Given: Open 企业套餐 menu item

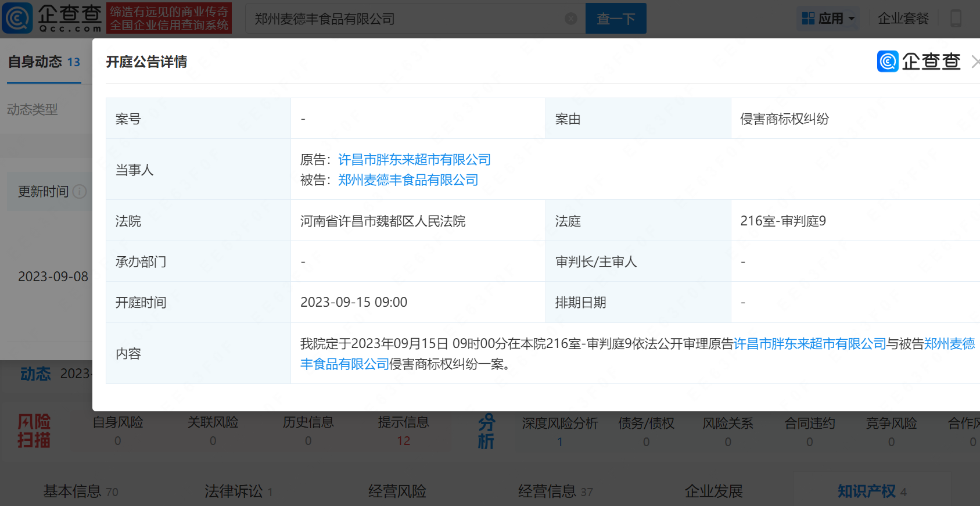Looking at the screenshot, I should click(x=903, y=19).
